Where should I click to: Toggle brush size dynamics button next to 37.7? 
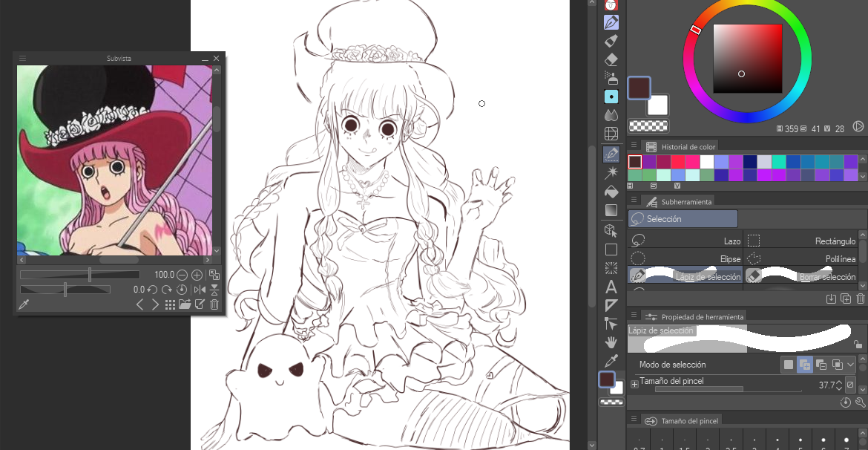pos(851,385)
